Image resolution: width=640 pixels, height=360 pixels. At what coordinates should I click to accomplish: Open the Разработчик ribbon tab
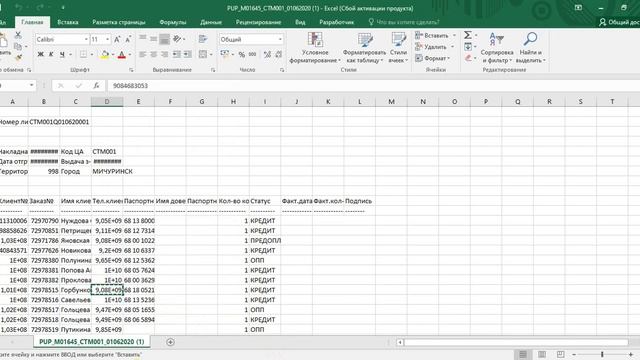[336, 22]
